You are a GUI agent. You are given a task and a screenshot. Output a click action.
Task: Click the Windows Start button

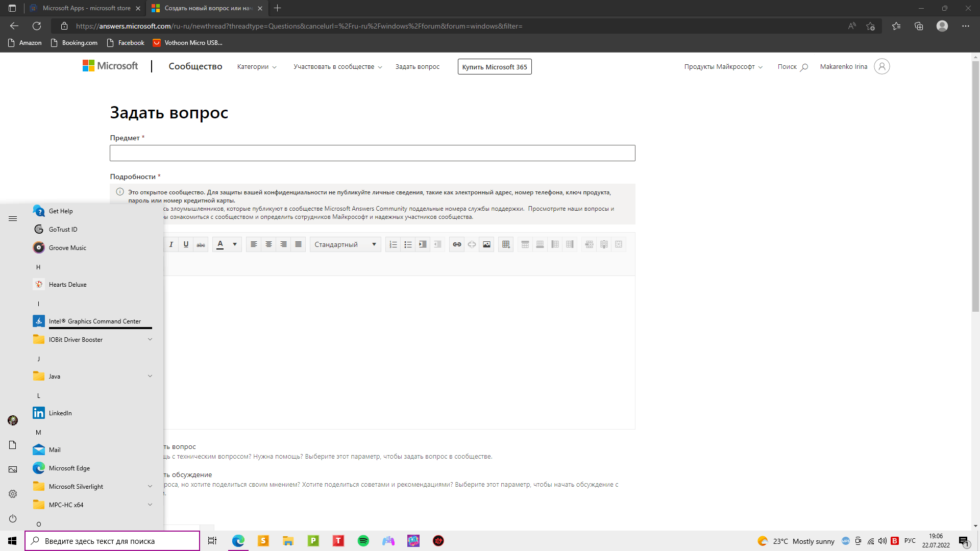(12, 541)
